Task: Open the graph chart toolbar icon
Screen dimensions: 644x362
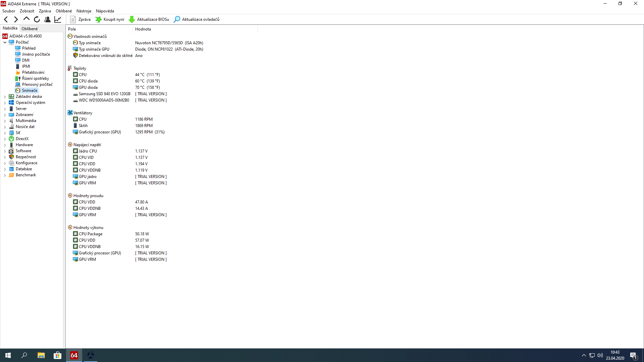Action: pyautogui.click(x=58, y=19)
